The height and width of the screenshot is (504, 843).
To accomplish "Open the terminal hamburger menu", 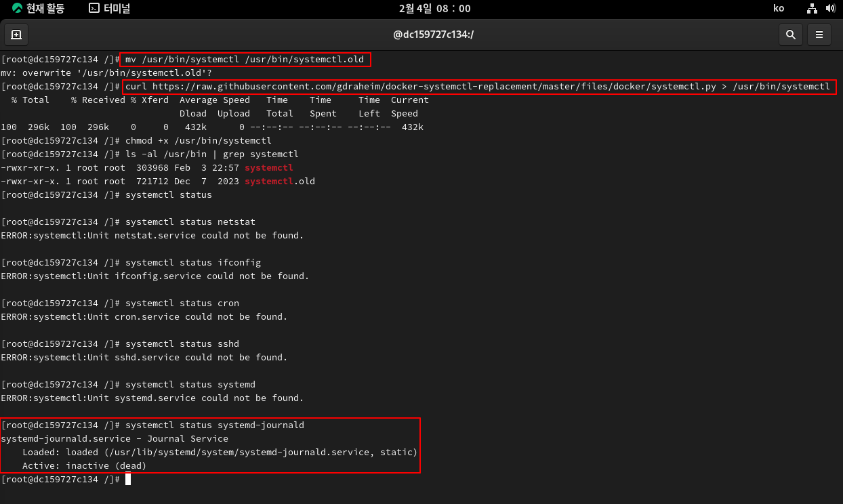I will tap(819, 35).
